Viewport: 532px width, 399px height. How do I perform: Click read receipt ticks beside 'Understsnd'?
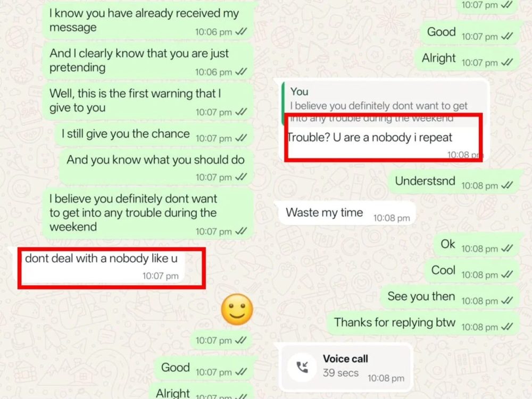click(507, 185)
